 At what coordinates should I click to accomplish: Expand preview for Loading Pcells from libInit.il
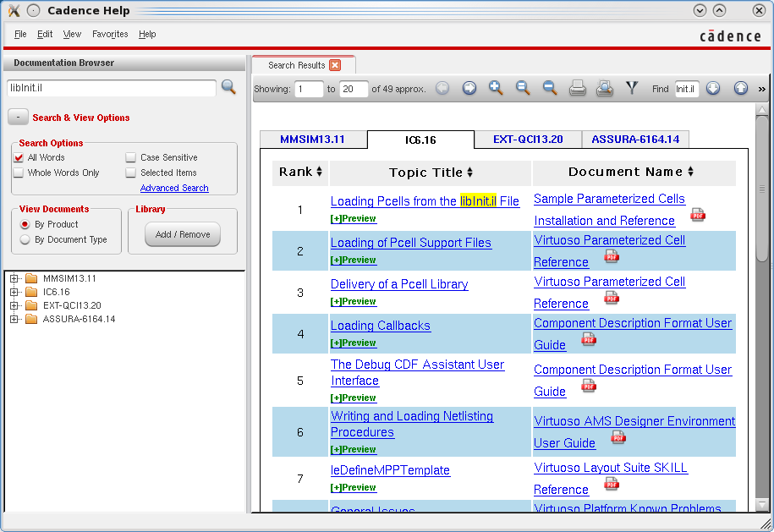coord(354,218)
